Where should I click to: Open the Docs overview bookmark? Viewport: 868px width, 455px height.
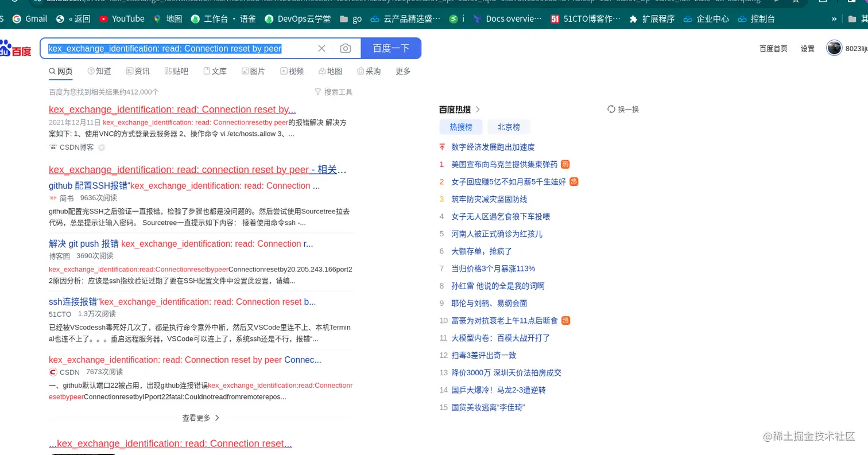[x=507, y=19]
